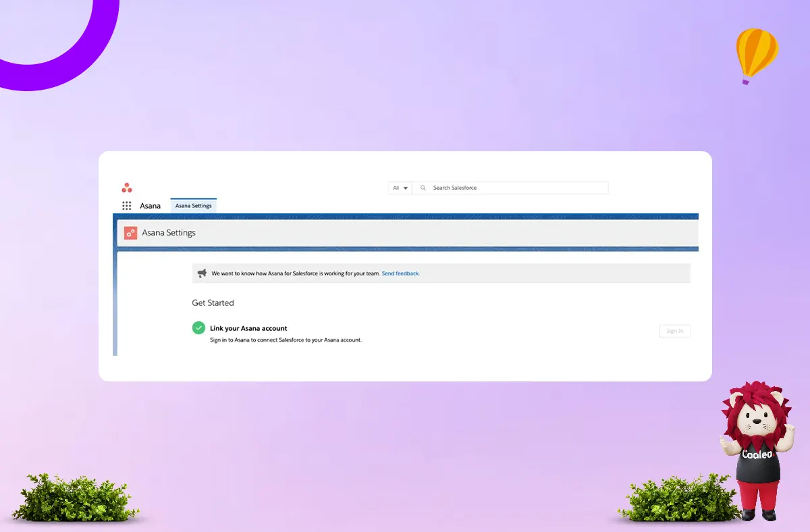
Task: Click the Get Started heading
Action: click(213, 303)
